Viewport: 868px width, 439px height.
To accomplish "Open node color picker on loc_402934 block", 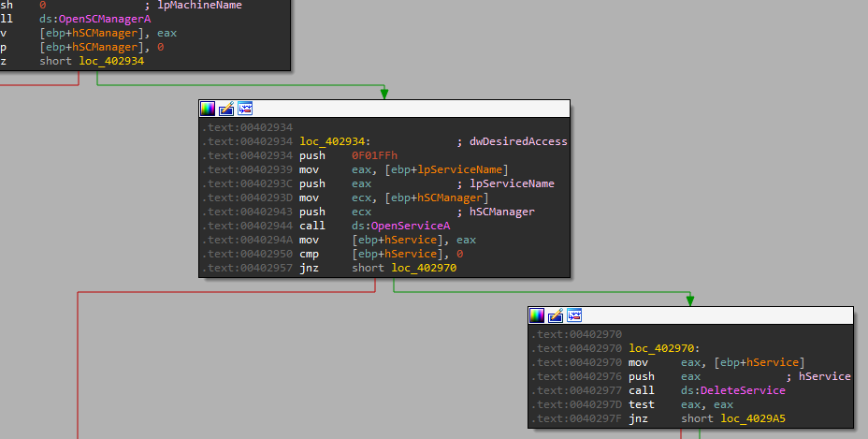I will [x=208, y=109].
